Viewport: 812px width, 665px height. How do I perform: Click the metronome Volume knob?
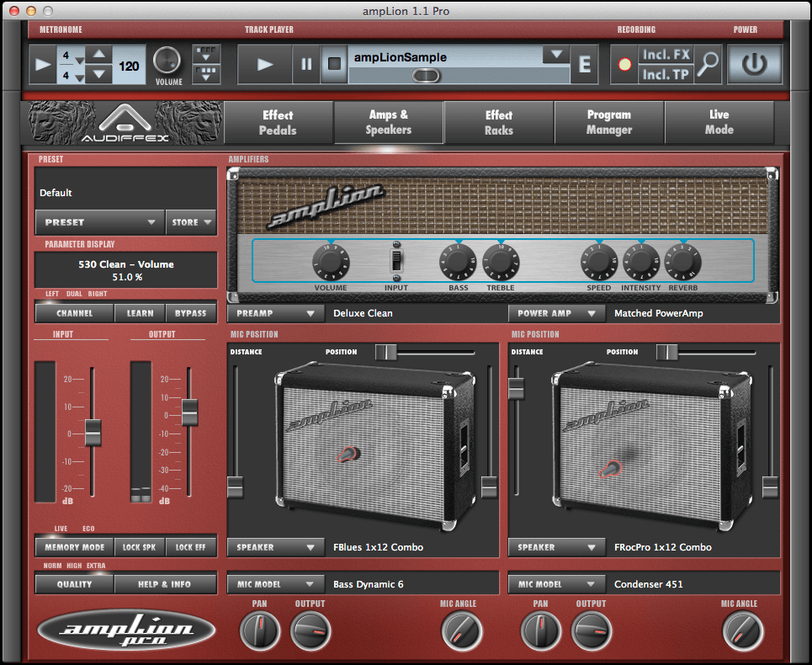167,61
